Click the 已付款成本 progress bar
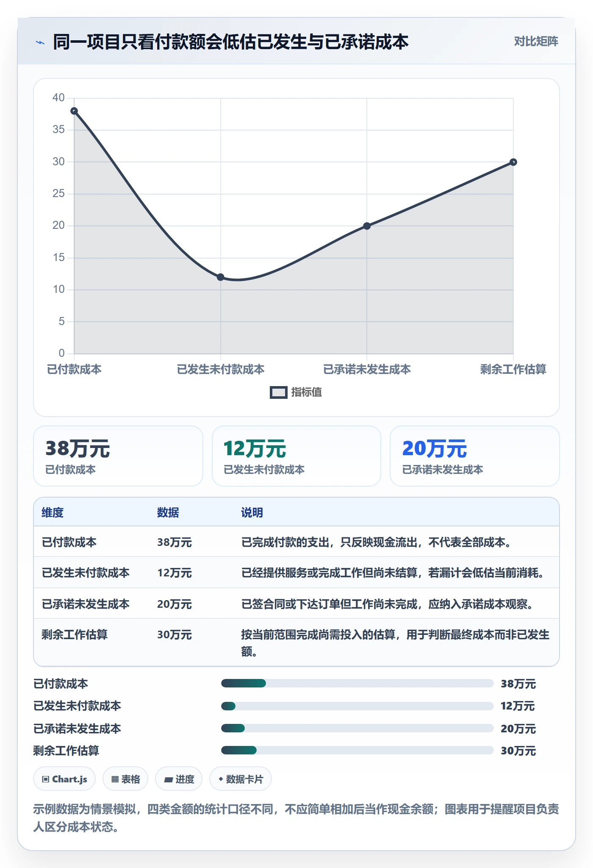The height and width of the screenshot is (868, 593). 357,683
